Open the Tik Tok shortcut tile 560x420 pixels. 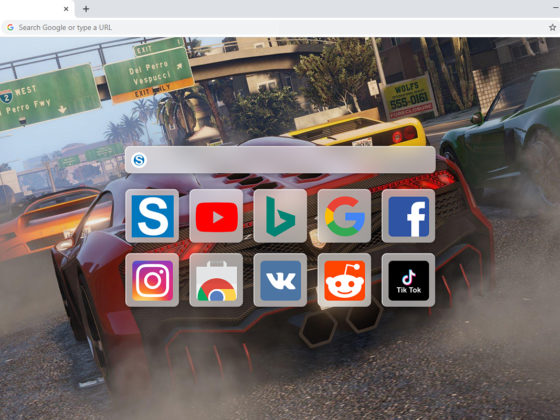[x=408, y=280]
